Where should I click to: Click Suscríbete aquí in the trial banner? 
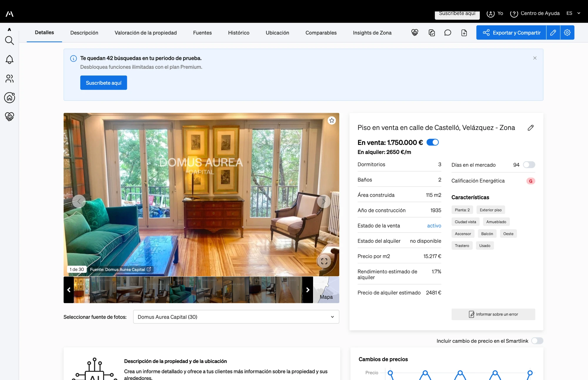click(x=103, y=83)
